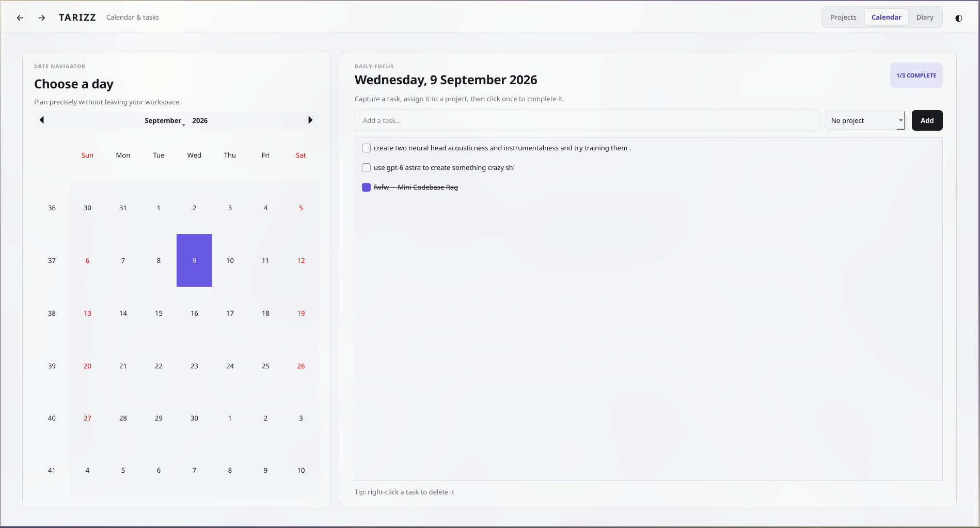The width and height of the screenshot is (980, 528).
Task: Select 28 September in calendar
Action: (x=123, y=418)
